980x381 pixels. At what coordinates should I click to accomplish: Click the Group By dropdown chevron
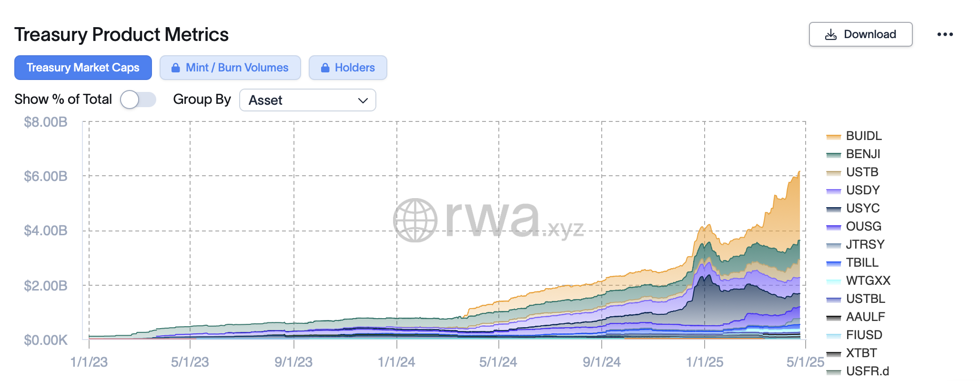click(x=363, y=100)
